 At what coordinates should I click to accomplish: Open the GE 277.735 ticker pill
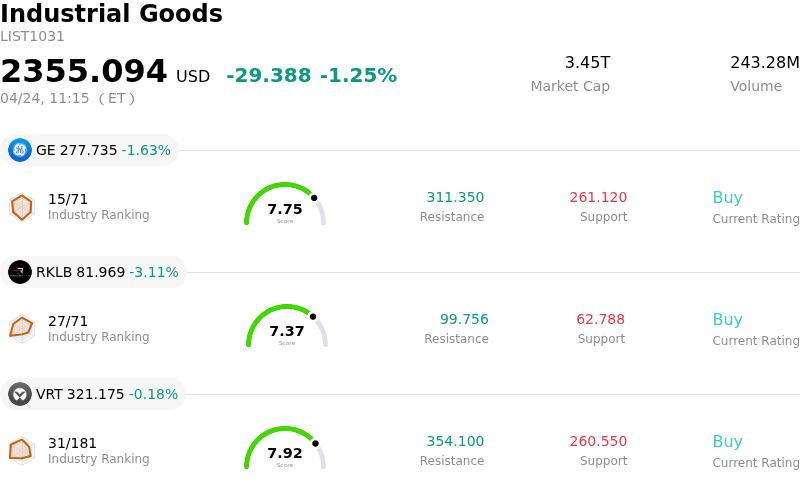click(x=90, y=150)
